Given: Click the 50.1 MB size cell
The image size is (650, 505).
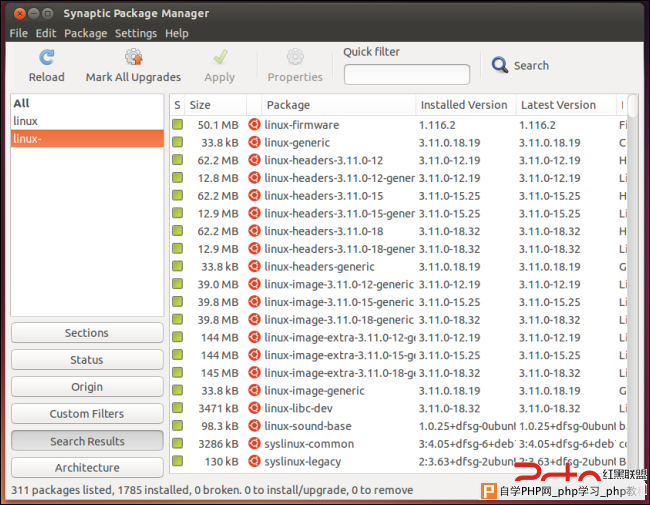Looking at the screenshot, I should click(x=218, y=125).
